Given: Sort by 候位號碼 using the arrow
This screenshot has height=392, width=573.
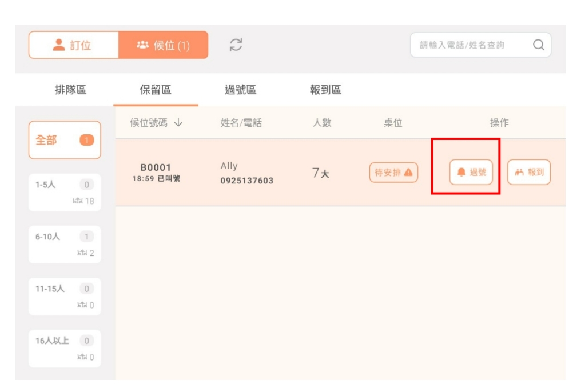Looking at the screenshot, I should 178,123.
